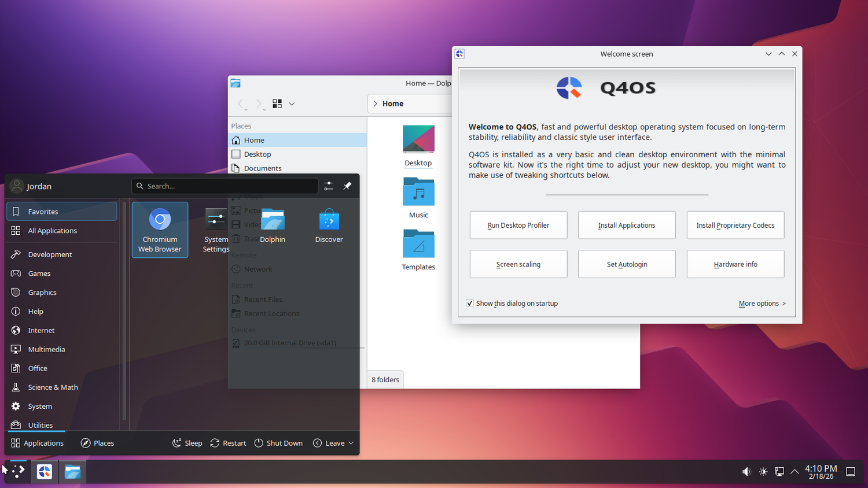The width and height of the screenshot is (868, 488).
Task: Select the Templates folder in Dolphin
Action: click(418, 250)
